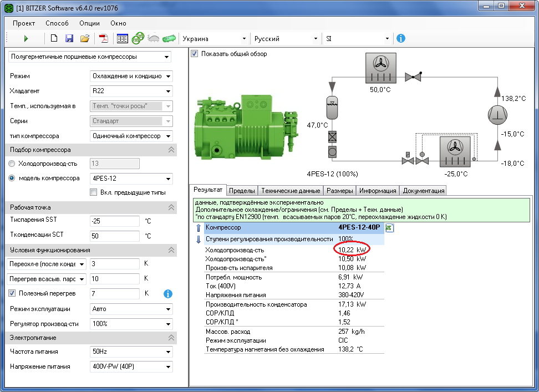
Task: Collapse the Условия функционирования section
Action: click(x=171, y=250)
